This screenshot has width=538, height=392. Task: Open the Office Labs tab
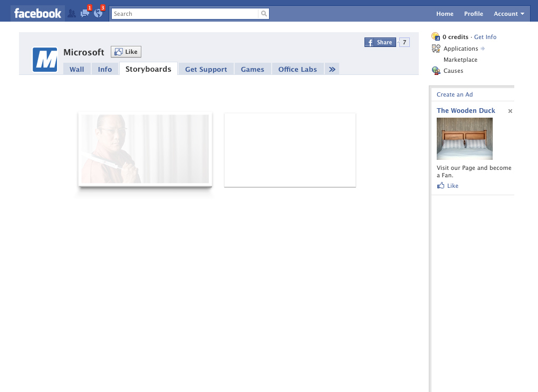click(x=297, y=69)
